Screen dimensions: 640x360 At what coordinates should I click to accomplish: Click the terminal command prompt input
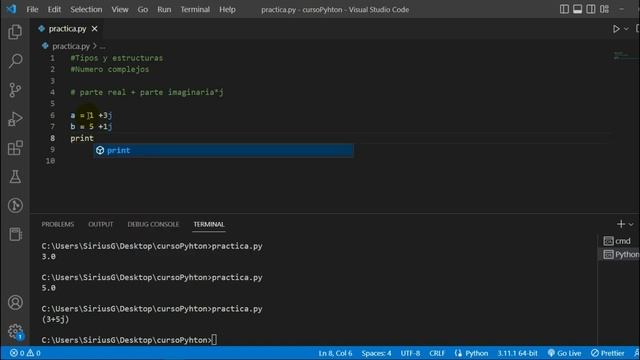pyautogui.click(x=215, y=340)
